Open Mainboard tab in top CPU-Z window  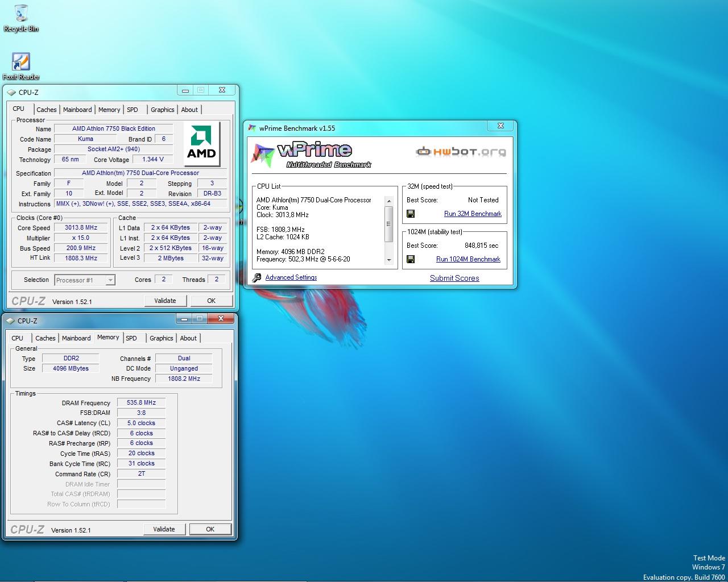click(77, 110)
